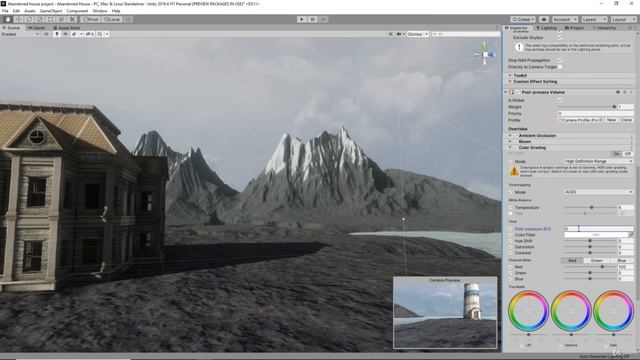Toggle scene audio speaker icon
The width and height of the screenshot is (640, 360).
pos(65,34)
